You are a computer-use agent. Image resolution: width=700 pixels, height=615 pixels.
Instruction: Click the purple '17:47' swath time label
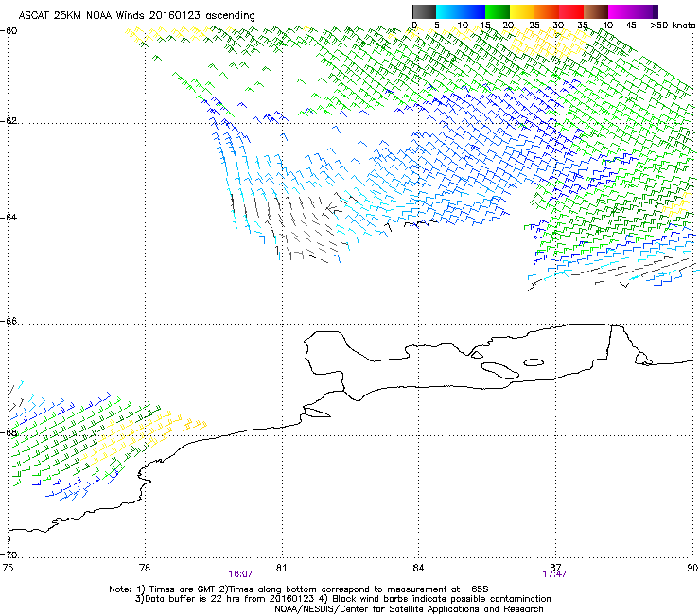click(x=554, y=574)
